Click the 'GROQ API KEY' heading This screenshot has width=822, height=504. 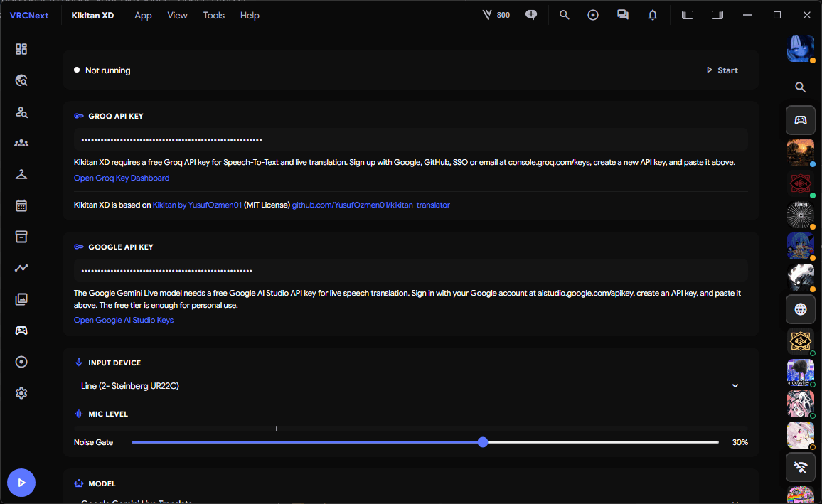click(116, 117)
